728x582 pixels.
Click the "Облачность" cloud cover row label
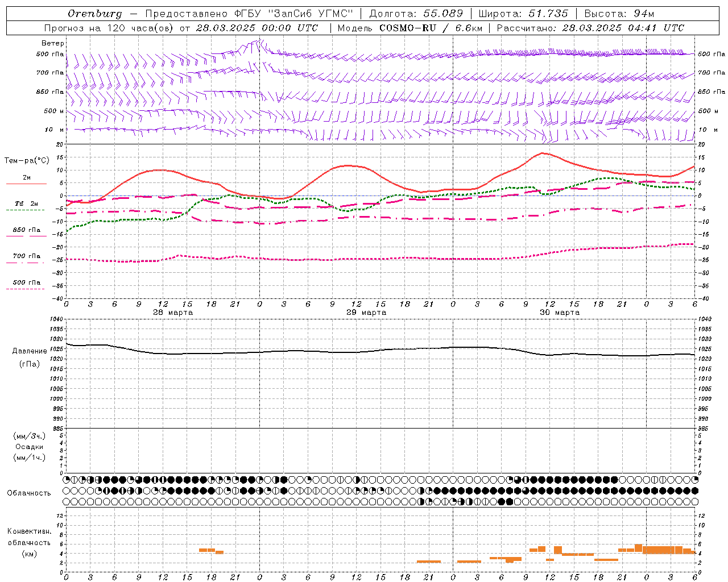pyautogui.click(x=29, y=493)
